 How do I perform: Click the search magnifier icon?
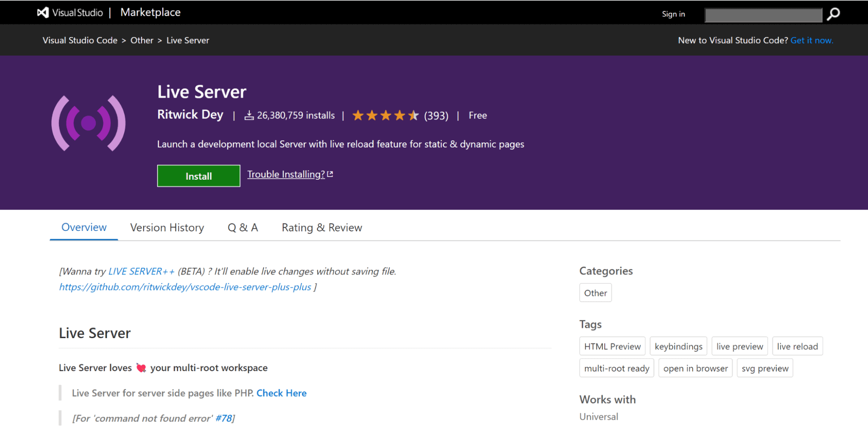pyautogui.click(x=833, y=14)
